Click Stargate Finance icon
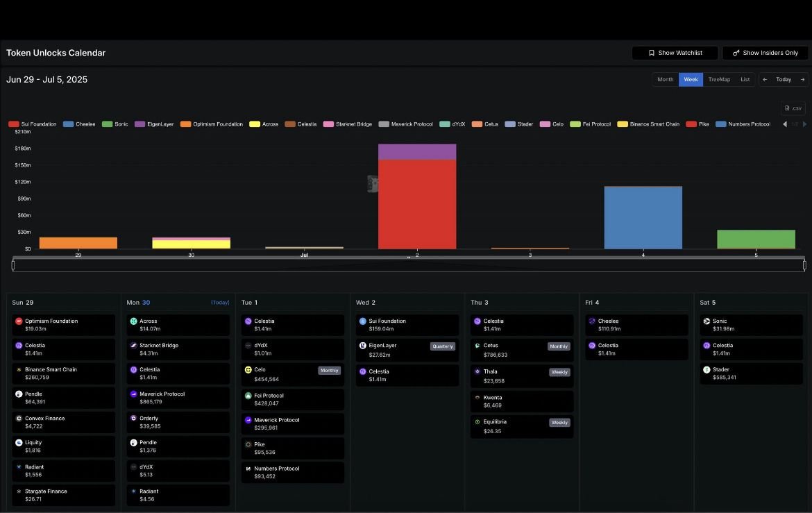The height and width of the screenshot is (513, 812). pyautogui.click(x=19, y=491)
